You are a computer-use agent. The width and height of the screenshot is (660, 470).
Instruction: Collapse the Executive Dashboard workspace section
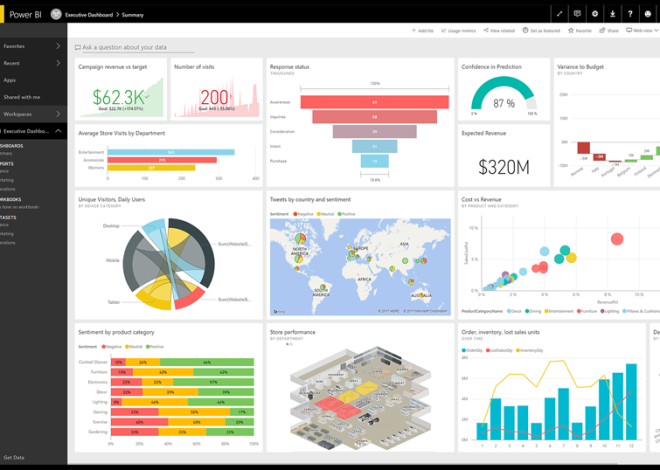coord(58,131)
